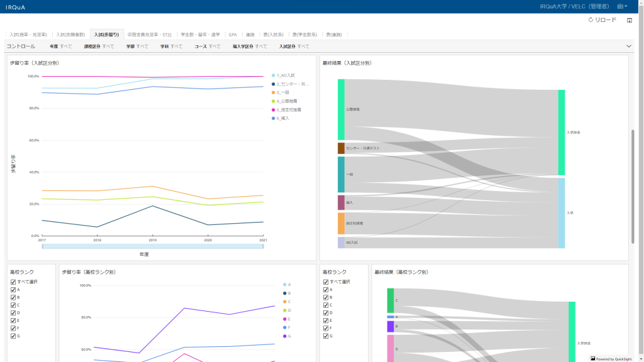Uncheck すべて選択 beside the 歩留り率 高校ランク chart
This screenshot has height=362, width=644.
click(x=13, y=282)
